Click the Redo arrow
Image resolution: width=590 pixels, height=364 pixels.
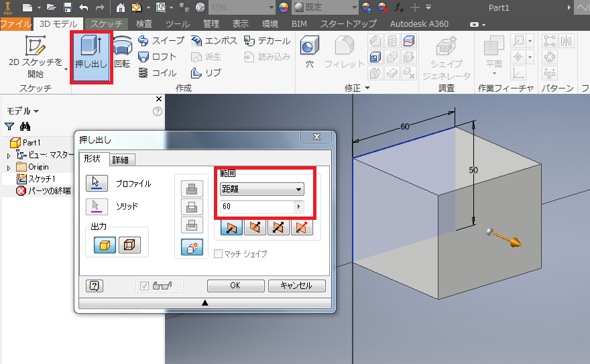[100, 7]
